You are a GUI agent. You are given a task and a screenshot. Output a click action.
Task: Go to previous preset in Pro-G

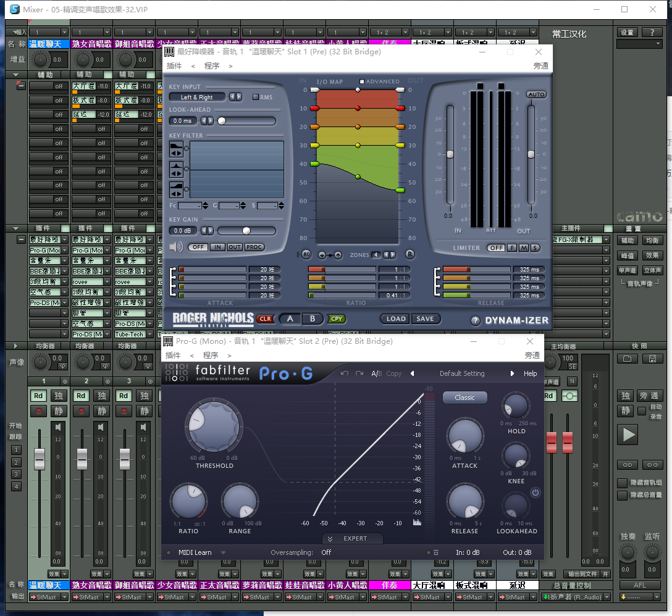[413, 373]
